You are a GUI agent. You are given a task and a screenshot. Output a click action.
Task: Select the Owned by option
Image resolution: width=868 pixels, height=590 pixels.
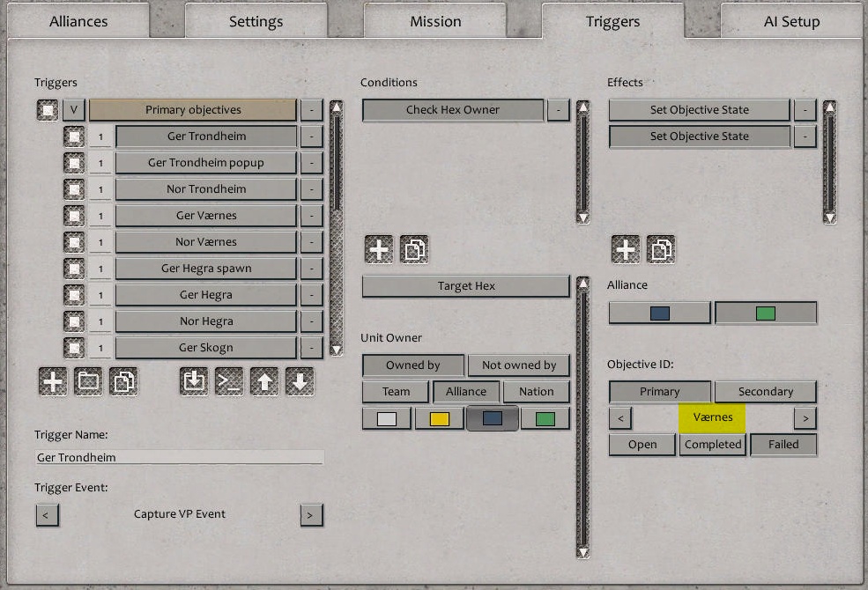click(413, 365)
